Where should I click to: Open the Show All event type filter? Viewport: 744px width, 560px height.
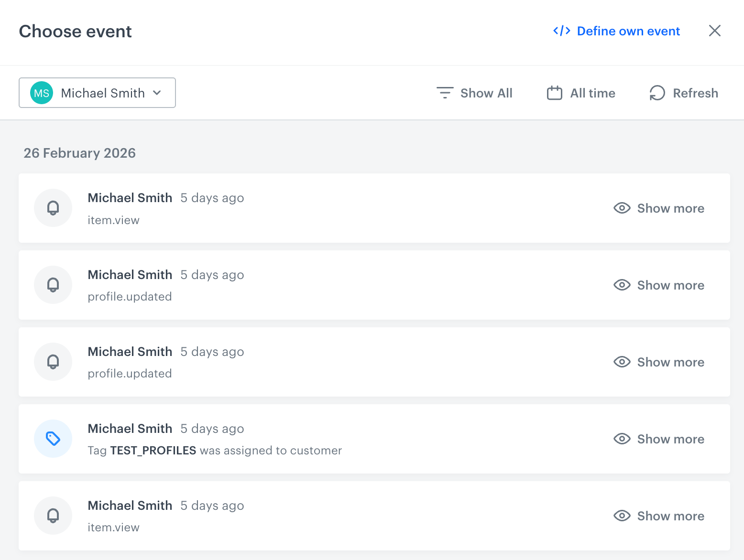(x=486, y=93)
